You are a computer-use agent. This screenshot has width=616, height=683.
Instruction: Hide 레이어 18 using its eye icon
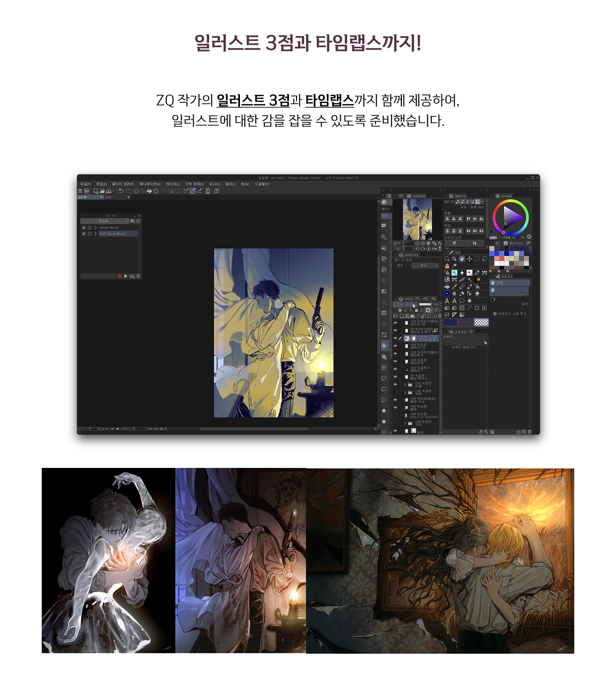[x=395, y=323]
